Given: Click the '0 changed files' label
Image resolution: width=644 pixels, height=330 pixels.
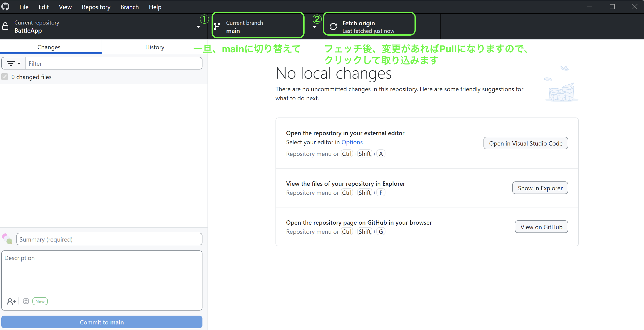Looking at the screenshot, I should (x=31, y=77).
